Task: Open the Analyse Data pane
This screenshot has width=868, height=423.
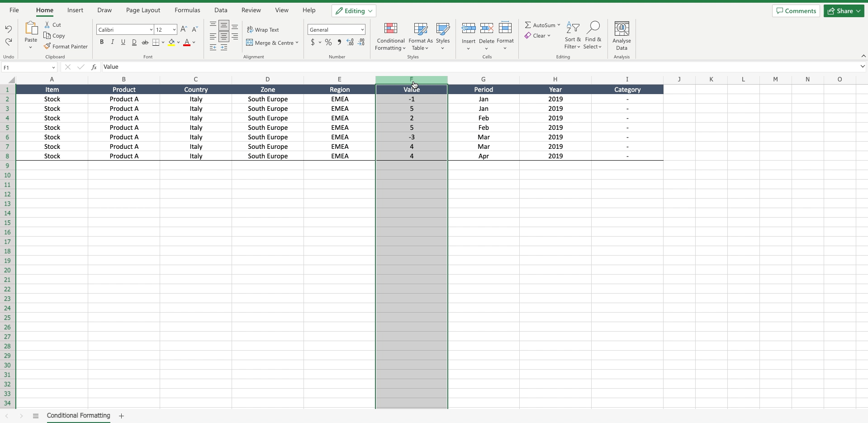Action: coord(622,36)
